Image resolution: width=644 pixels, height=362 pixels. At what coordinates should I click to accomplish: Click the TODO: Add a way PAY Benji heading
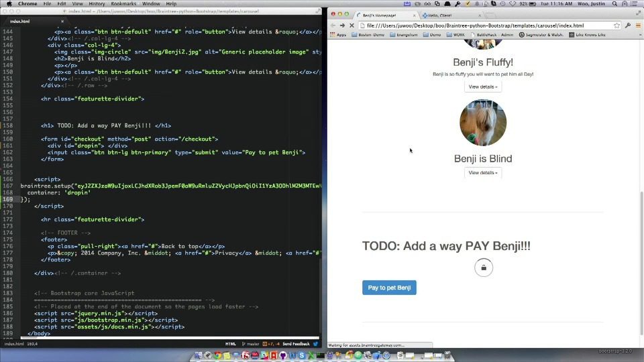(x=447, y=246)
